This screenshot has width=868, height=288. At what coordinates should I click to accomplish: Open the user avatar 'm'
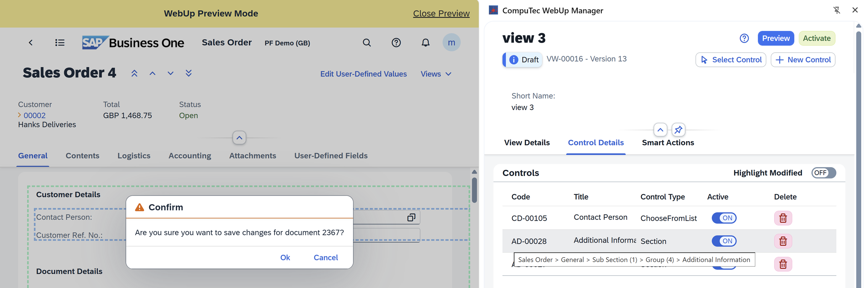click(451, 43)
